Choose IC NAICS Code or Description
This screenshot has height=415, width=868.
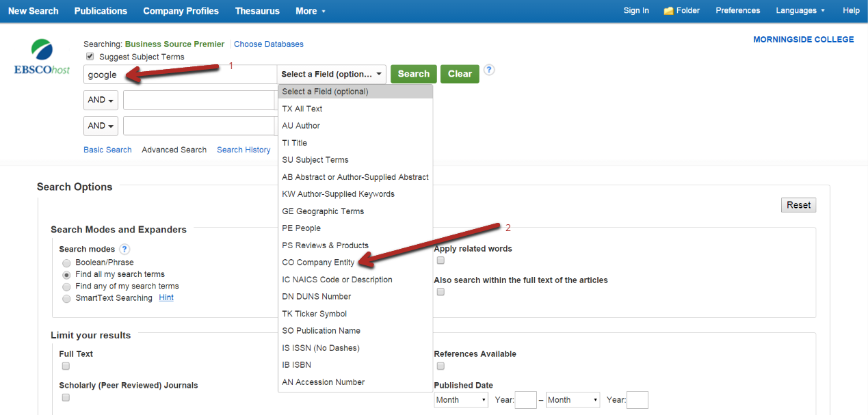point(356,280)
